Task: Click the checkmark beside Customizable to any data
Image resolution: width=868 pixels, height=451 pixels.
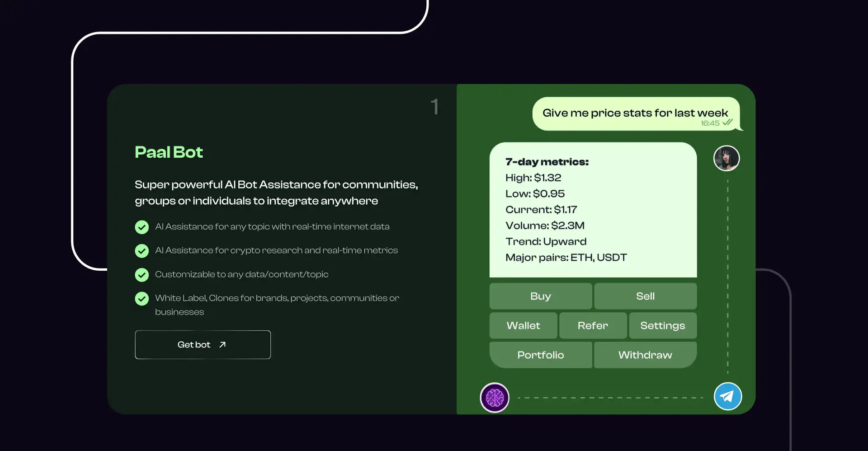Action: tap(142, 275)
